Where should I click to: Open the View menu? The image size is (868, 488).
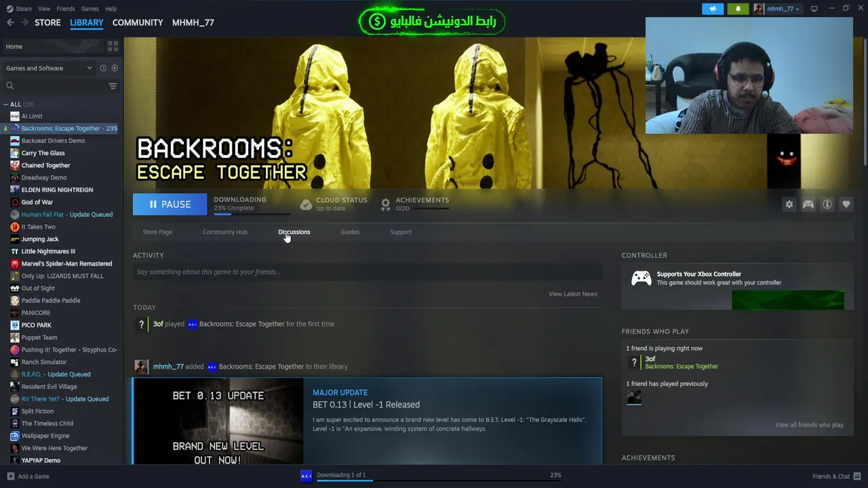[x=44, y=9]
